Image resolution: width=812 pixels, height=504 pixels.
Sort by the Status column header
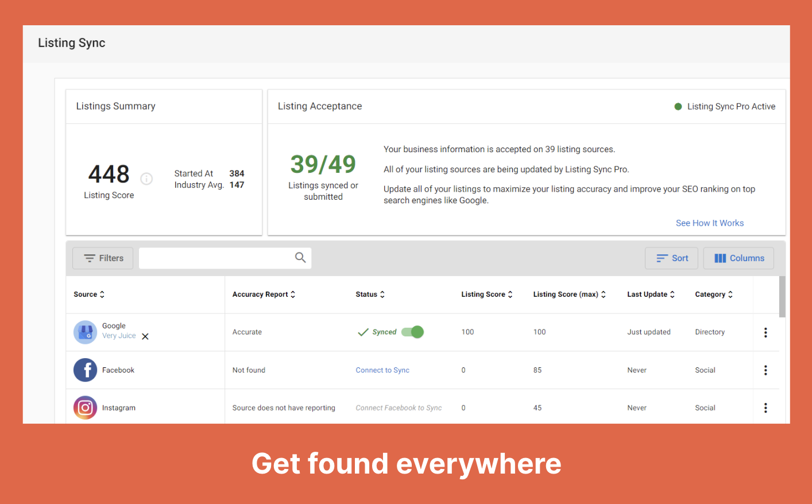pyautogui.click(x=370, y=294)
